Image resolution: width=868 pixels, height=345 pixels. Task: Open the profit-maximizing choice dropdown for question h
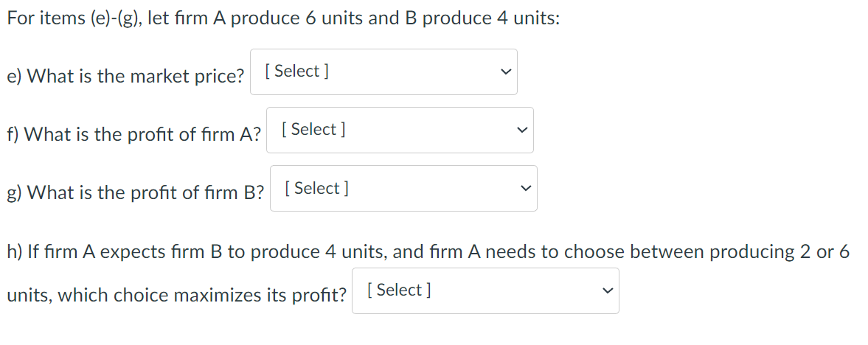485,290
